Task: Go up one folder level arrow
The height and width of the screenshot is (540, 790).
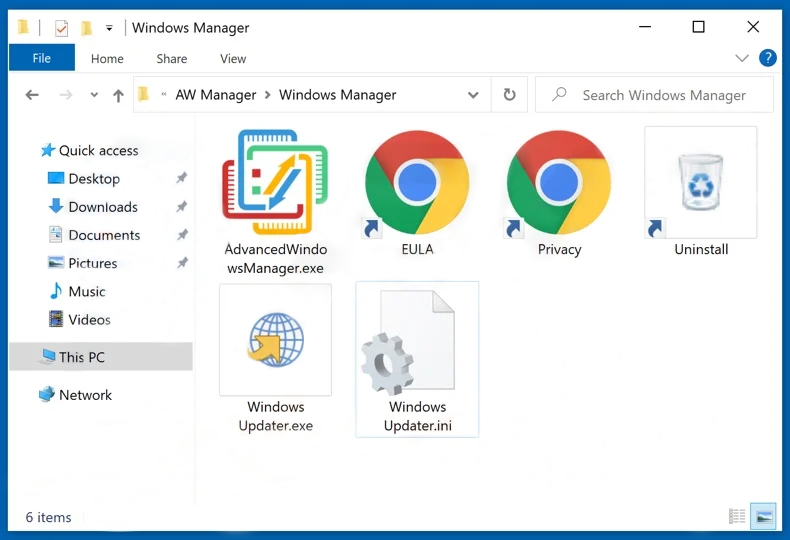Action: (118, 95)
